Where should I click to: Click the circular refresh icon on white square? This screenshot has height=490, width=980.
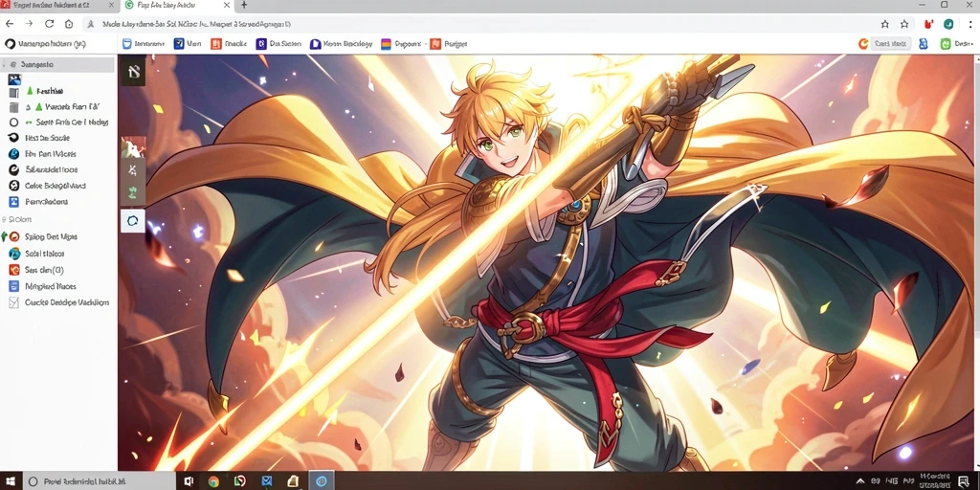(x=132, y=221)
